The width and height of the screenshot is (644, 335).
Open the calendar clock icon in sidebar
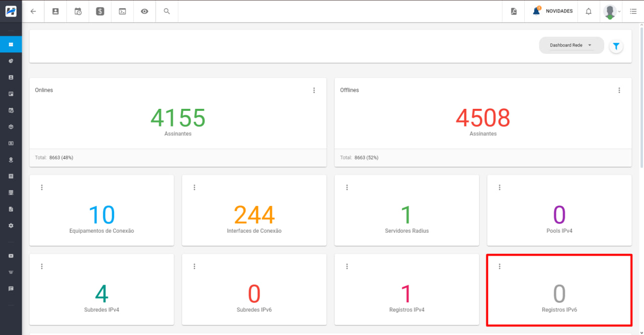(11, 110)
